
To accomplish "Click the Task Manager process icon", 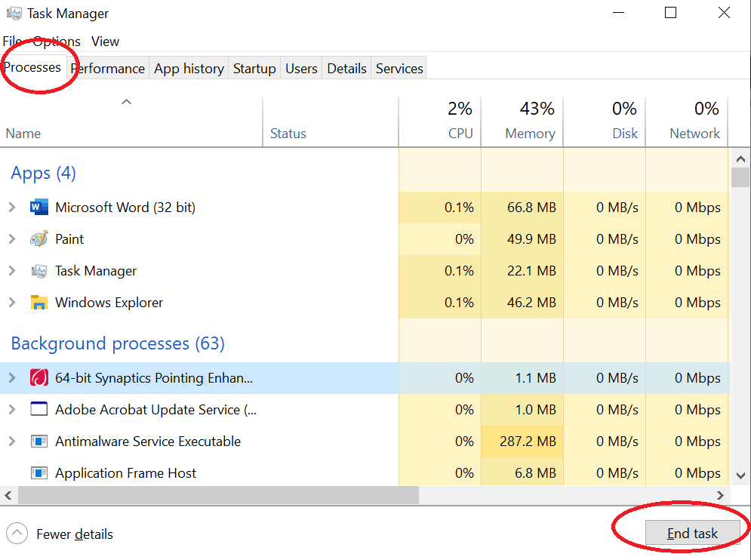I will pyautogui.click(x=38, y=271).
